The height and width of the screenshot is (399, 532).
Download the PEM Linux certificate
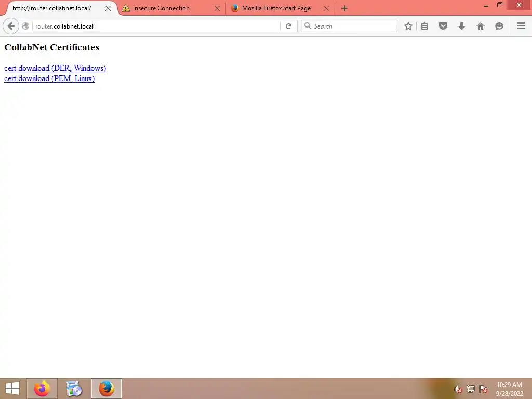pyautogui.click(x=49, y=79)
